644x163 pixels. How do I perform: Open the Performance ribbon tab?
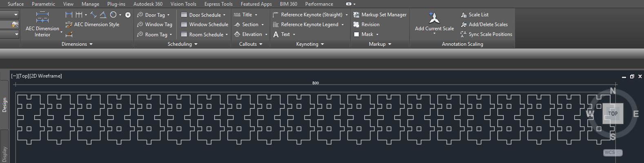(x=319, y=4)
